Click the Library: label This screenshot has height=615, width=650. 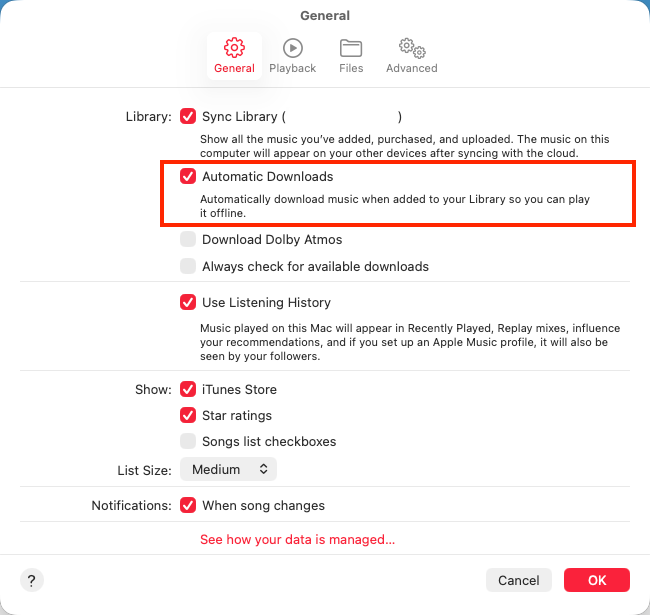pyautogui.click(x=148, y=117)
